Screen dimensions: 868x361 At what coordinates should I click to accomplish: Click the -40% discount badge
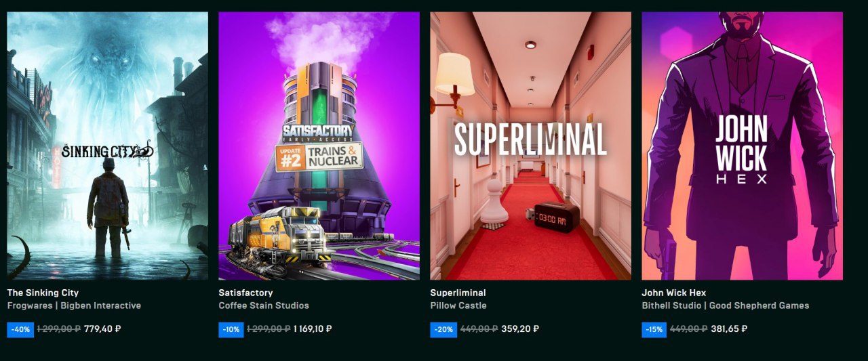[20, 330]
